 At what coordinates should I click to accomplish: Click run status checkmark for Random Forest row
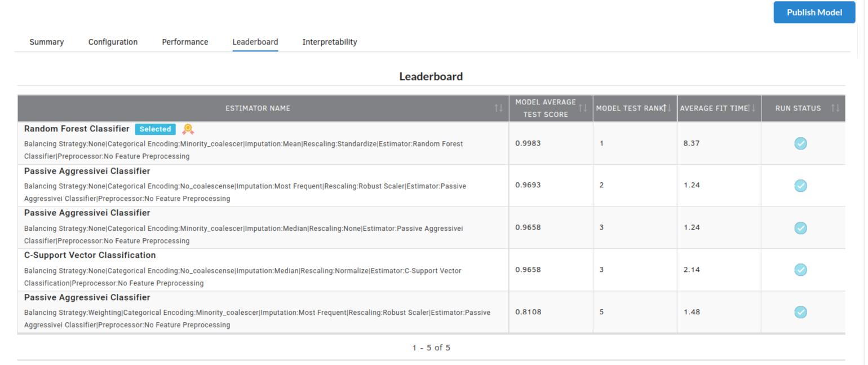coord(800,143)
